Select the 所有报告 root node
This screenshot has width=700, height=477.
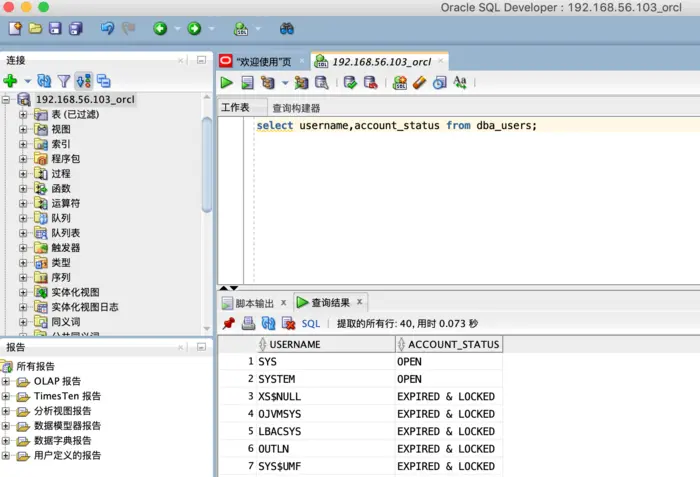point(35,367)
